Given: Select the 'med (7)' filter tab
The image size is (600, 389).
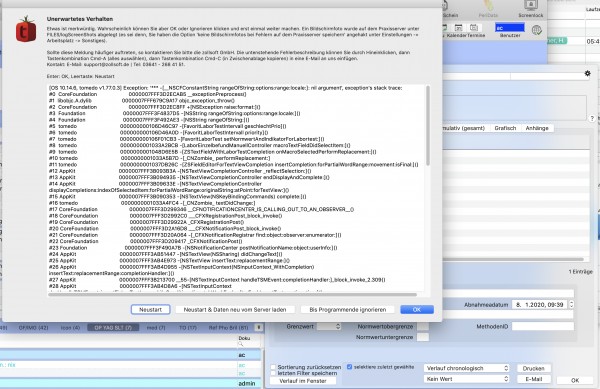Looking at the screenshot, I should click(x=156, y=327).
